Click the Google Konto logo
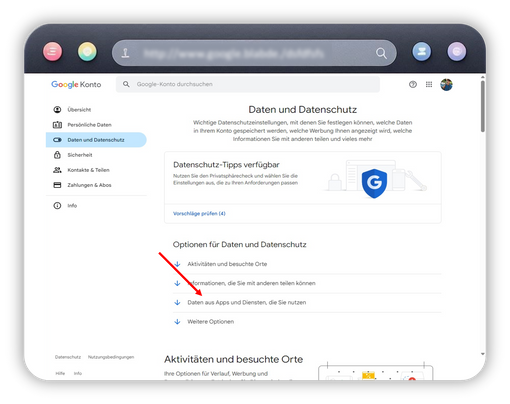Viewport: 510px width, 404px height. pos(76,84)
